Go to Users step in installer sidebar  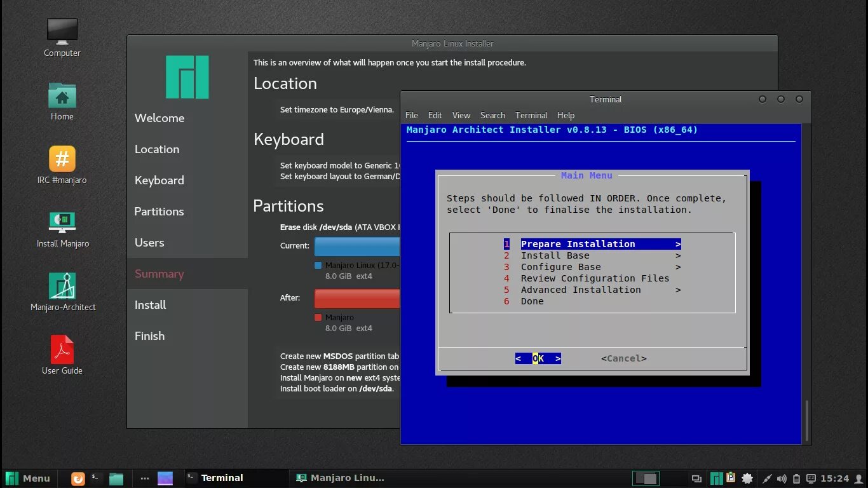coord(149,243)
